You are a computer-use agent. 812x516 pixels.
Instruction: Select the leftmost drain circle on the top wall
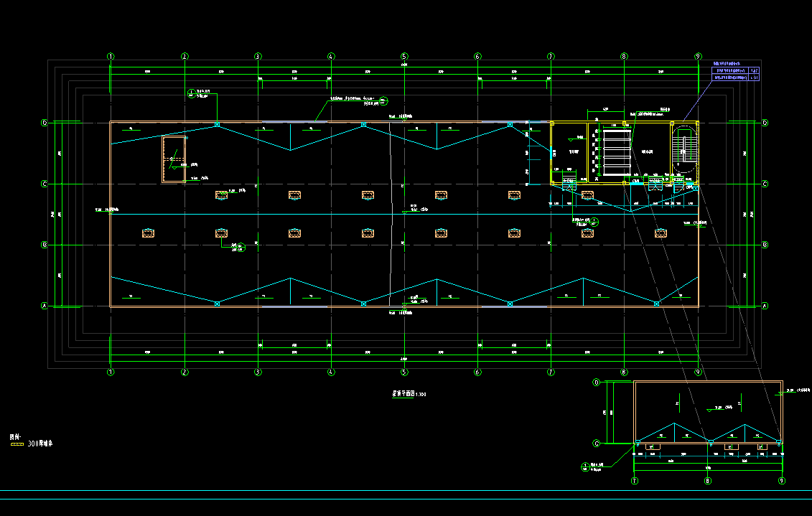pyautogui.click(x=217, y=124)
